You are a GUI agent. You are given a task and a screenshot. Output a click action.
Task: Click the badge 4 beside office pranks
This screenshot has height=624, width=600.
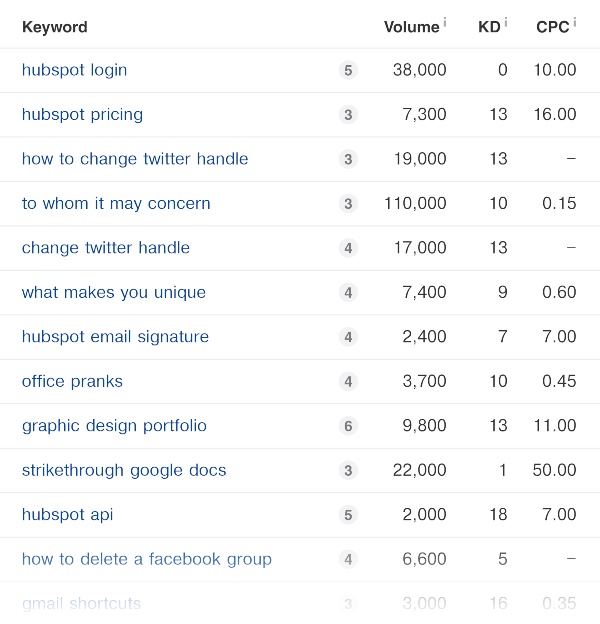point(348,382)
